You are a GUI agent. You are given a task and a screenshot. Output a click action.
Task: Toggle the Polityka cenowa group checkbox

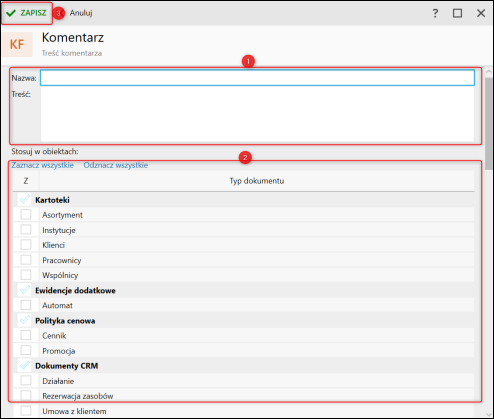click(25, 320)
